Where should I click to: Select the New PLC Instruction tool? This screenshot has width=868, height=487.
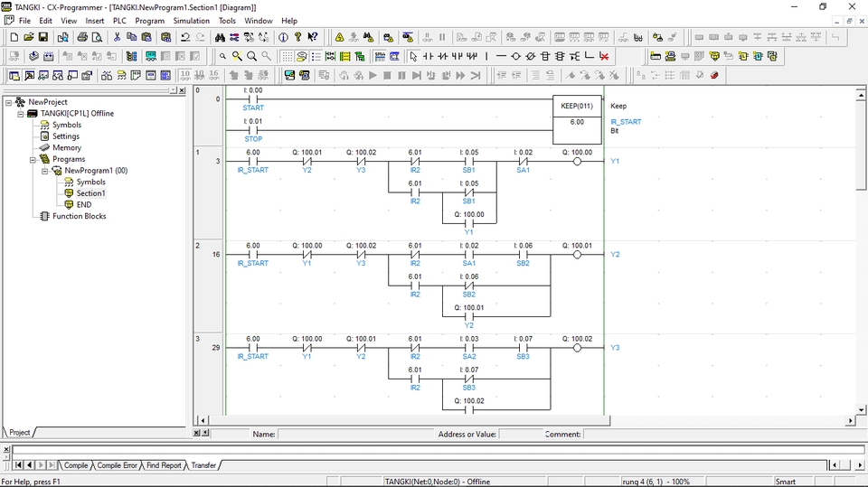(x=545, y=56)
